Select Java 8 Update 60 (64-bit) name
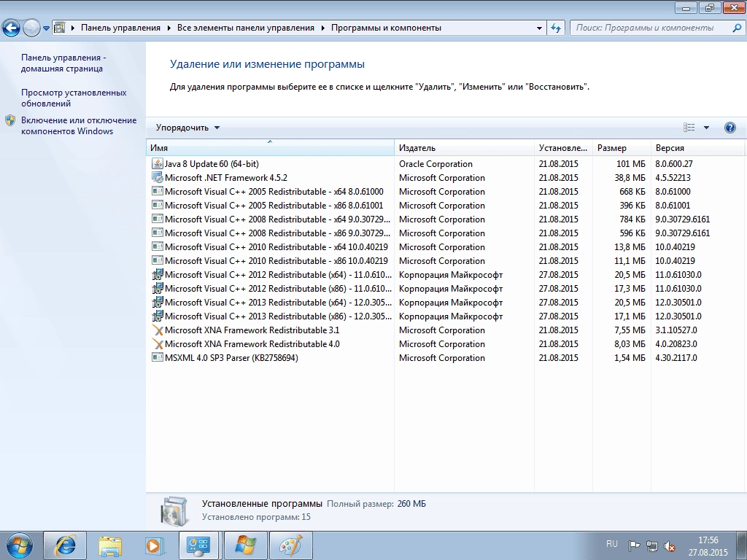Image resolution: width=747 pixels, height=560 pixels. point(212,164)
